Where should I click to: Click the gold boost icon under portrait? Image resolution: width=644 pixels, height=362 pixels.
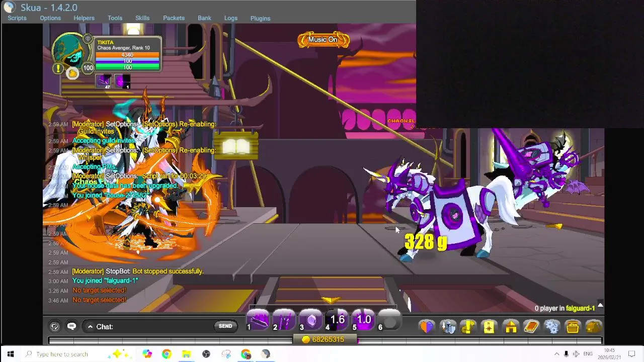tap(72, 74)
